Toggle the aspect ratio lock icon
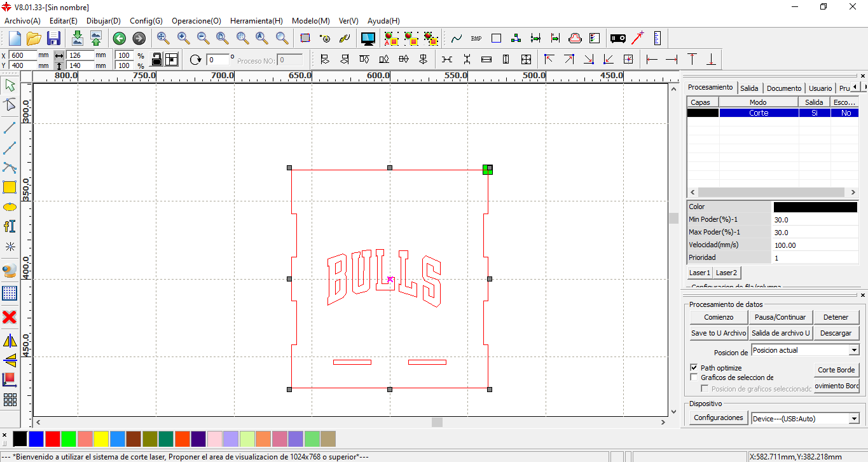Viewport: 868px width, 462px height. (156, 59)
